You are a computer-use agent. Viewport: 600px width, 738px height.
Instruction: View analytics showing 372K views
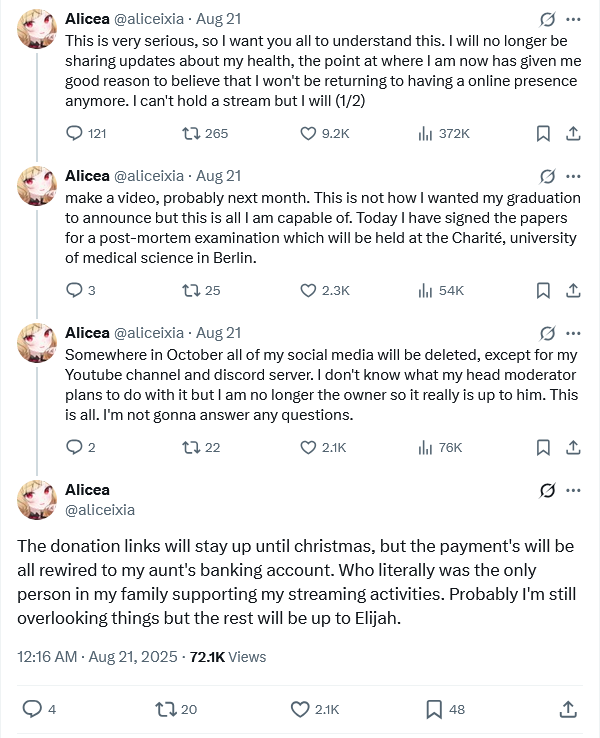pyautogui.click(x=424, y=133)
